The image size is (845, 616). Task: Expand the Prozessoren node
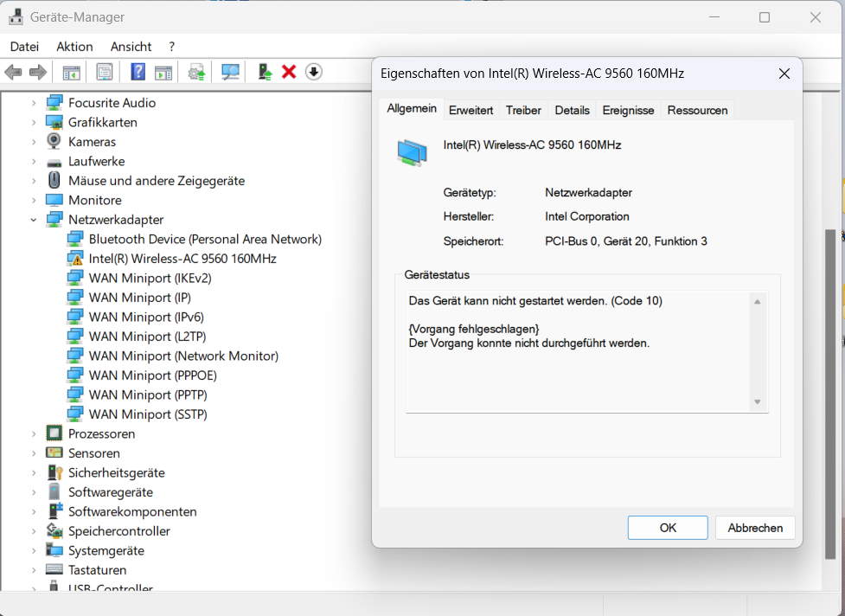pos(34,433)
